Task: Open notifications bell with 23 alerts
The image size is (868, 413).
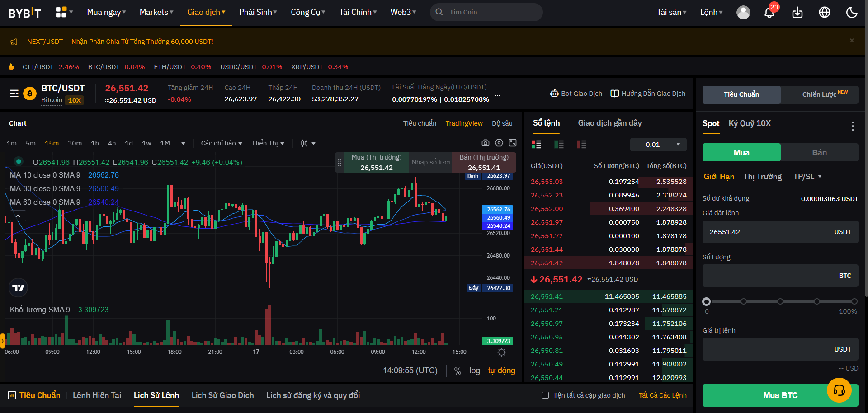Action: coord(769,12)
